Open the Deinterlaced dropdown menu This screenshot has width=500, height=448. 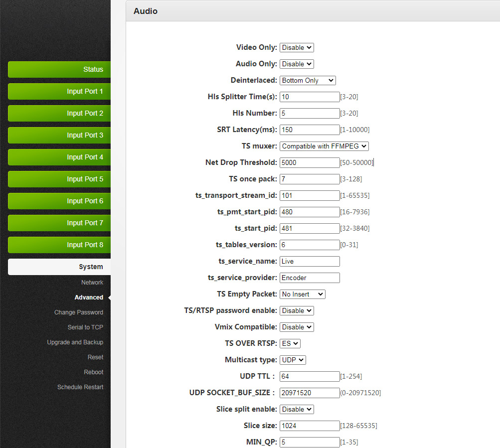[308, 80]
